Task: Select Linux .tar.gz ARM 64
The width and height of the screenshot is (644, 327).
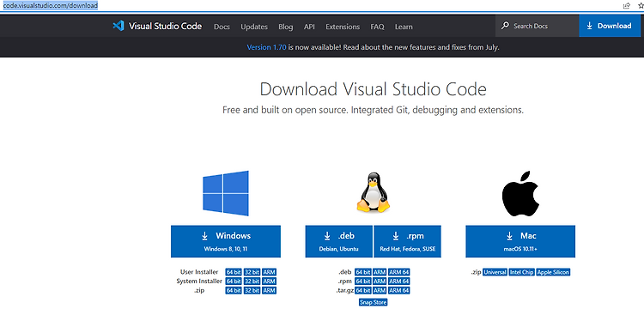Action: pyautogui.click(x=399, y=290)
